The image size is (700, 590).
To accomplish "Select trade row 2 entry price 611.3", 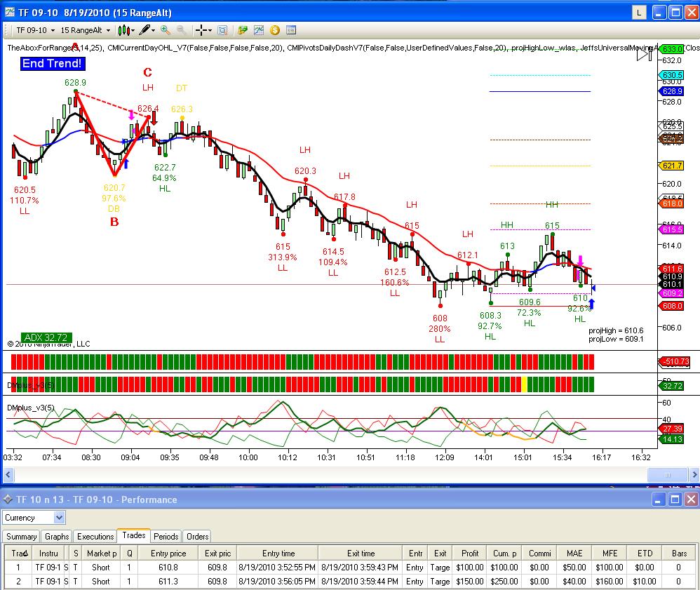I will [x=168, y=582].
